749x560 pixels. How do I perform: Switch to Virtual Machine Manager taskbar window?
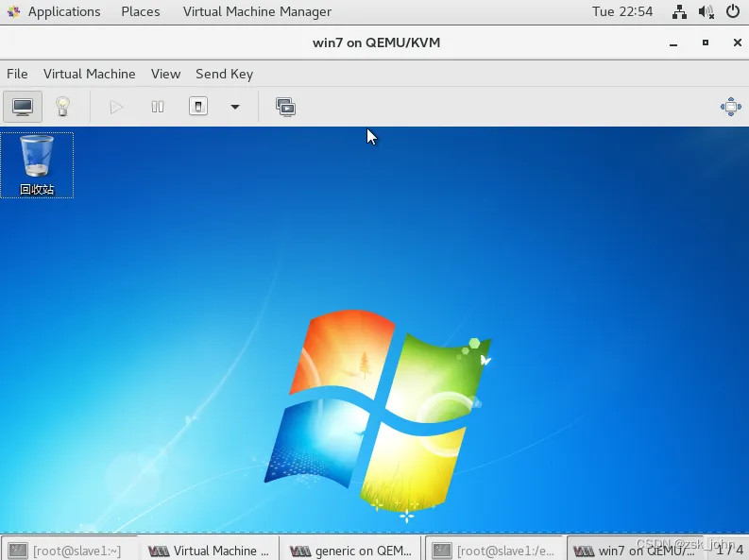210,551
